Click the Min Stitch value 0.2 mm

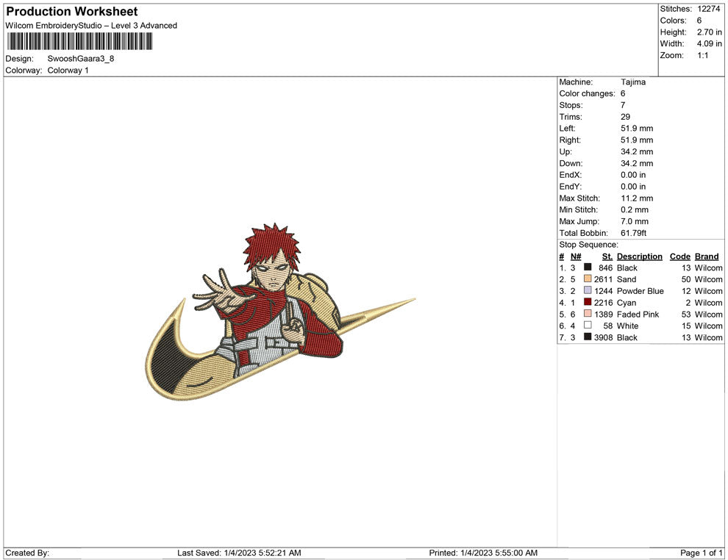(x=634, y=209)
